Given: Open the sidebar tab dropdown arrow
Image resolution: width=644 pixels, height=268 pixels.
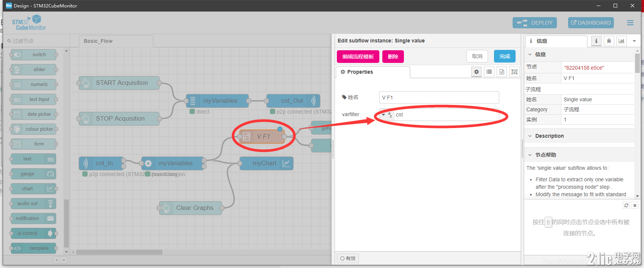Looking at the screenshot, I should (634, 41).
